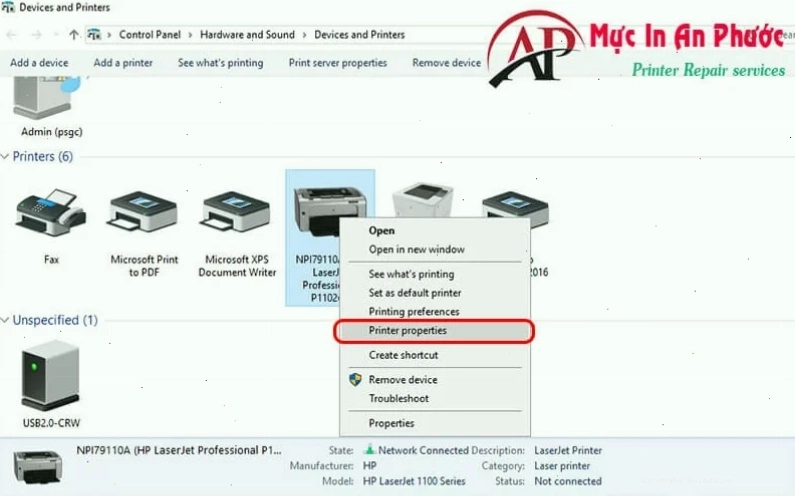
Task: Click the Forward navigation arrow
Action: 36,34
